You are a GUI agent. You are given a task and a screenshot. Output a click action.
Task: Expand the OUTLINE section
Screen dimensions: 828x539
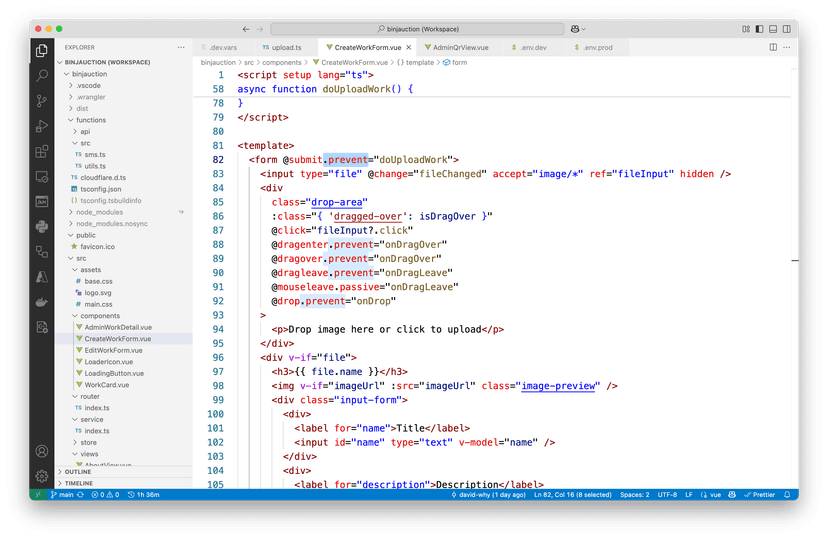79,471
